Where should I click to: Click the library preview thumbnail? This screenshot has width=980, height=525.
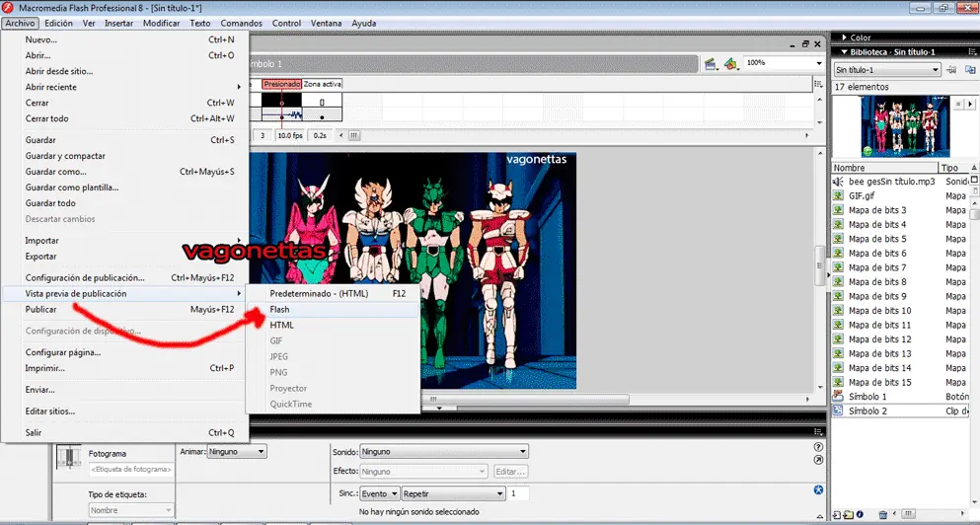click(x=905, y=126)
